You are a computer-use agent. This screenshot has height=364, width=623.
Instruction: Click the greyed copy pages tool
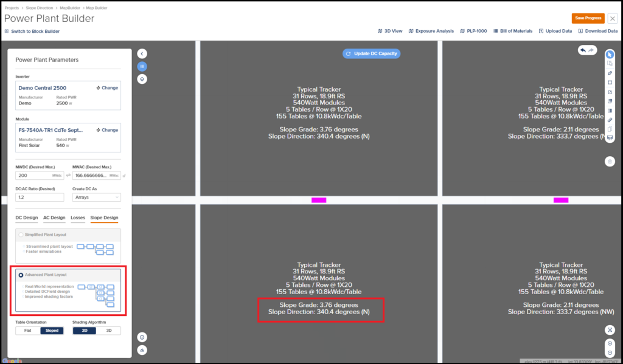coord(610,129)
